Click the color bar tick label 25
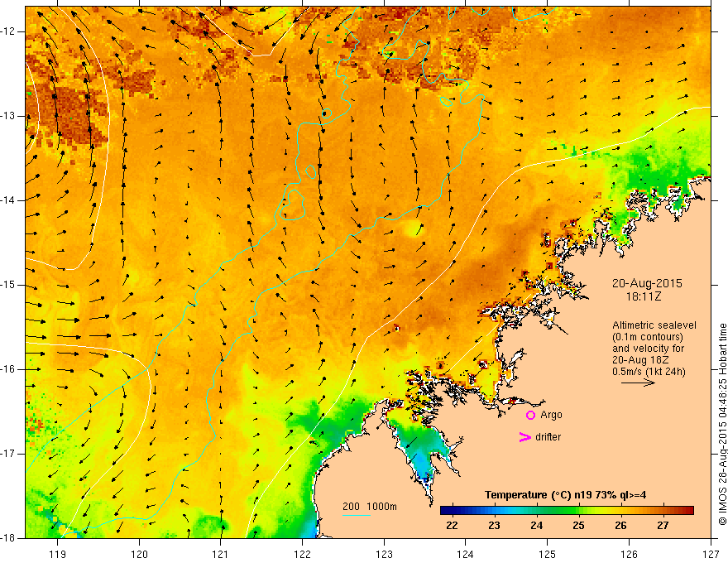This screenshot has width=728, height=563. point(578,526)
